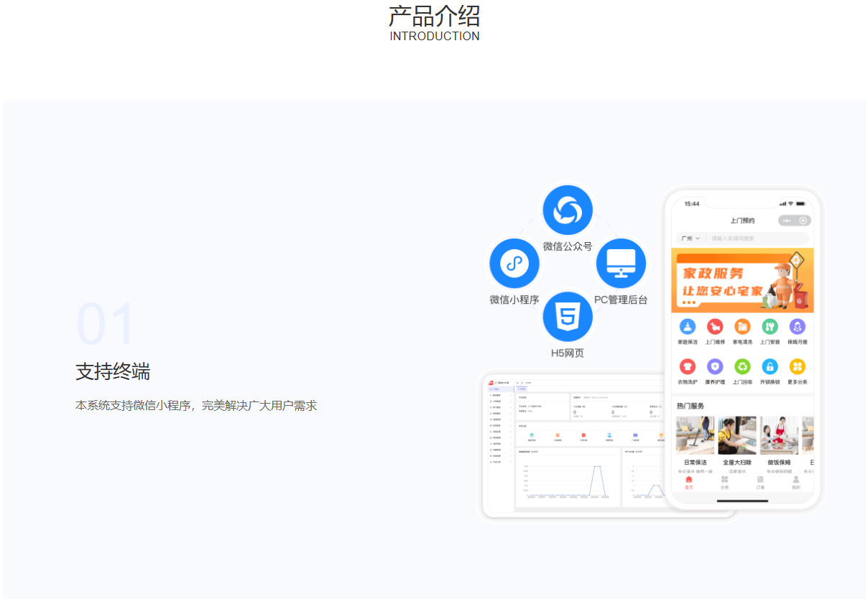The width and height of the screenshot is (868, 599).
Task: Tap the 家电清洗 appliance cleaning icon
Action: [742, 327]
